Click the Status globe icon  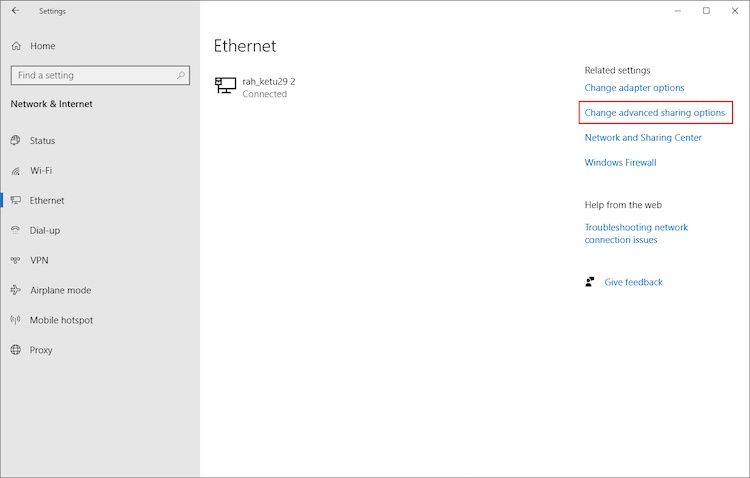(x=16, y=141)
